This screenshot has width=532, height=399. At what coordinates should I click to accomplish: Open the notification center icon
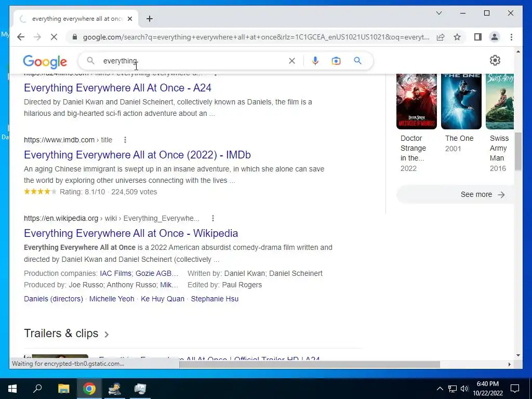tap(515, 389)
